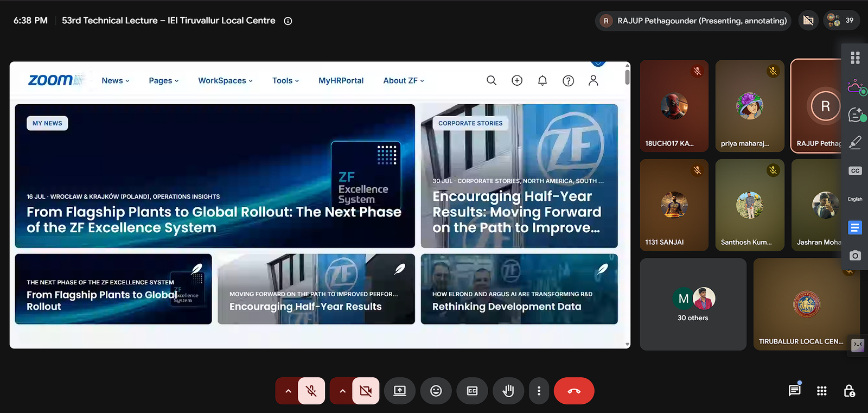The width and height of the screenshot is (868, 413).
Task: Click the presenter RAJUP Pethagounder pill
Action: 693,21
